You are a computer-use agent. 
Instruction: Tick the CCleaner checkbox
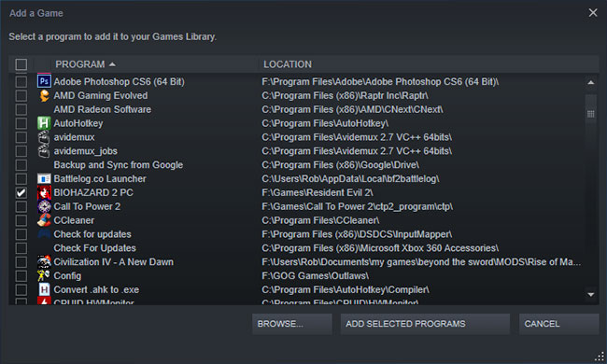point(21,220)
